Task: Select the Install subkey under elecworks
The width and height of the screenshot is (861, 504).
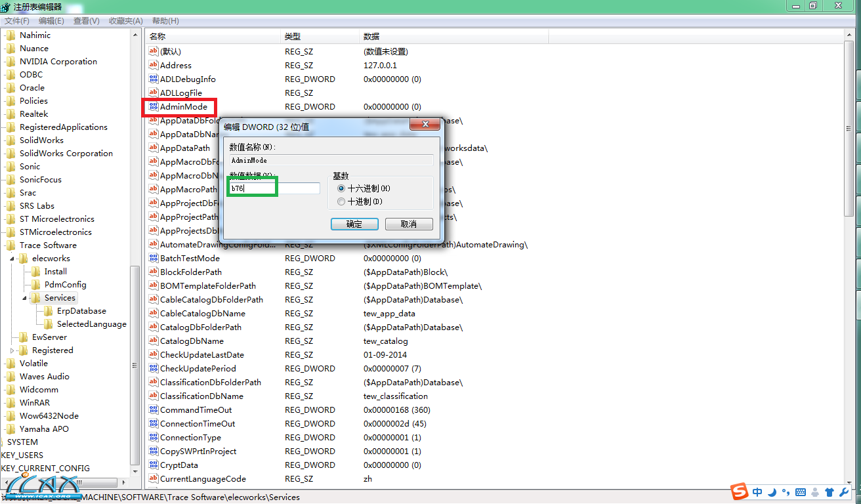Action: point(56,271)
